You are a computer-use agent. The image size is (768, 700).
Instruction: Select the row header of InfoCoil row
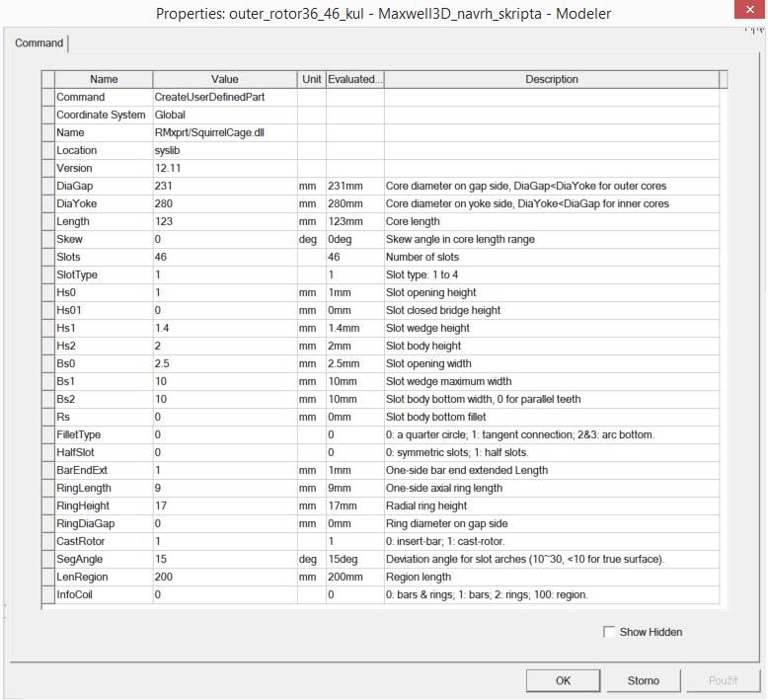(x=48, y=594)
